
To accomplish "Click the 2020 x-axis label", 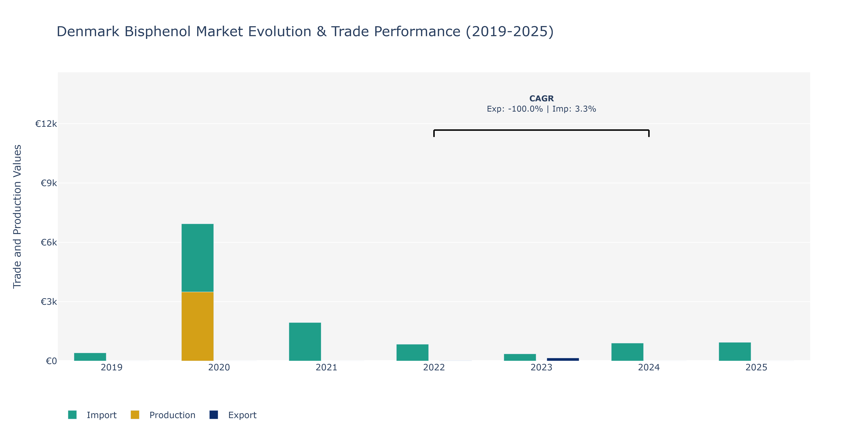I will click(219, 367).
